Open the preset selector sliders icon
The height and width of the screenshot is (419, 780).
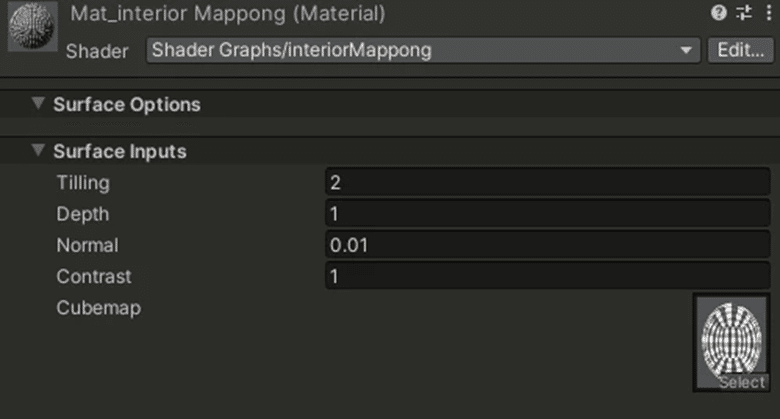tap(744, 13)
